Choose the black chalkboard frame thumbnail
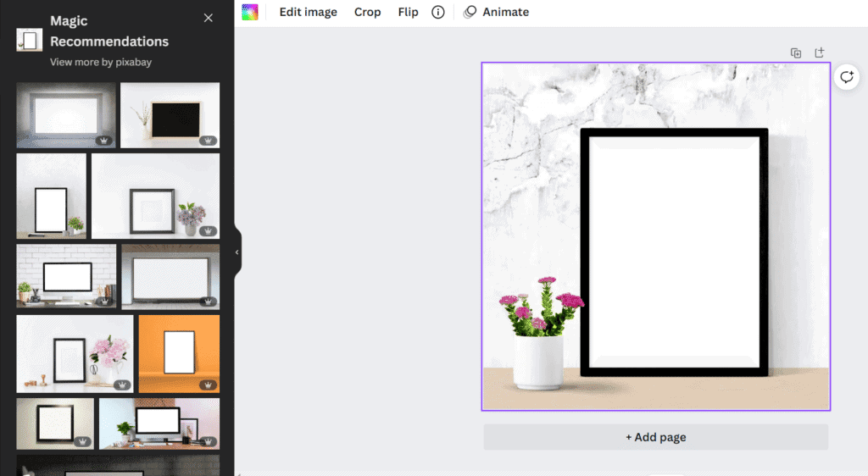This screenshot has width=868, height=476. click(x=170, y=115)
